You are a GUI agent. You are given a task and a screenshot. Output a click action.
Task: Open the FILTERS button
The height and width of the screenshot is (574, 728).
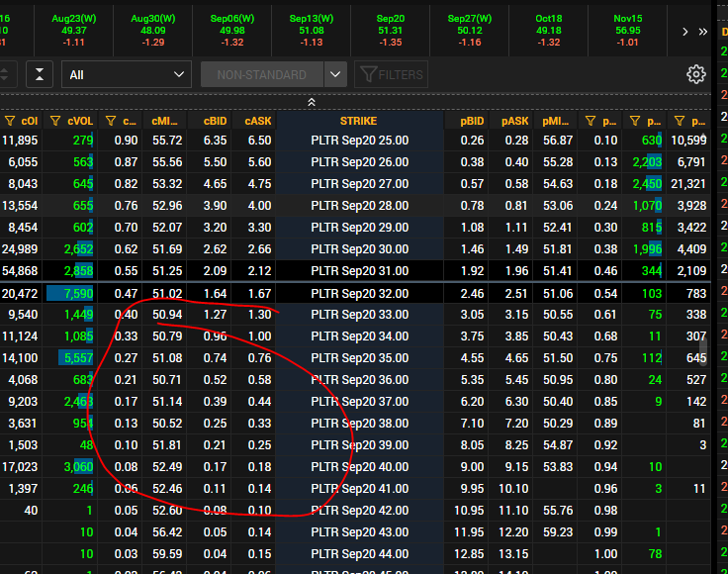pyautogui.click(x=391, y=74)
